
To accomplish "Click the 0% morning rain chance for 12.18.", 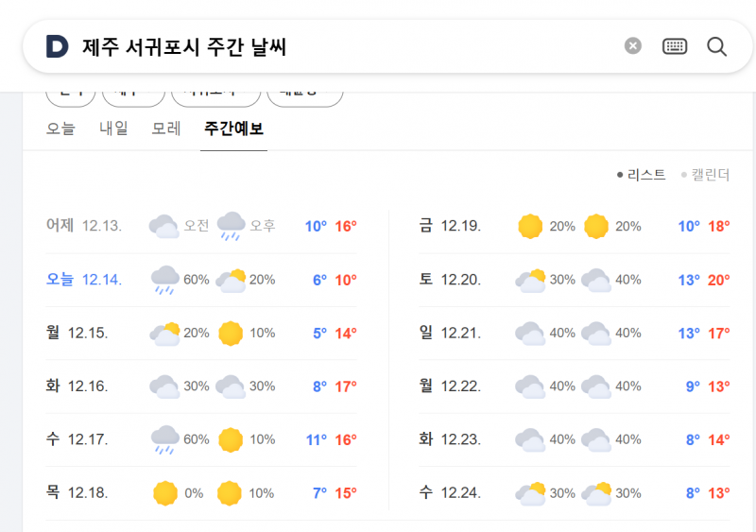I will coord(194,493).
